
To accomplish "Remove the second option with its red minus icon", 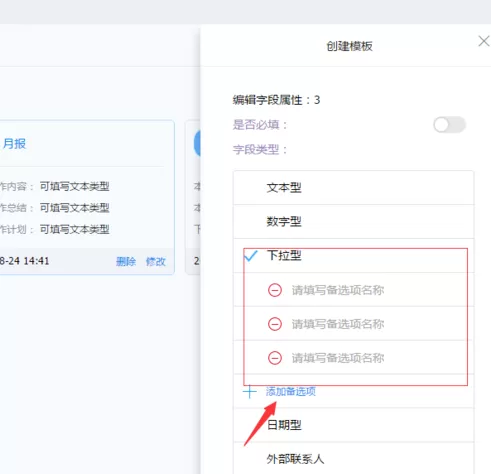I will click(x=275, y=324).
